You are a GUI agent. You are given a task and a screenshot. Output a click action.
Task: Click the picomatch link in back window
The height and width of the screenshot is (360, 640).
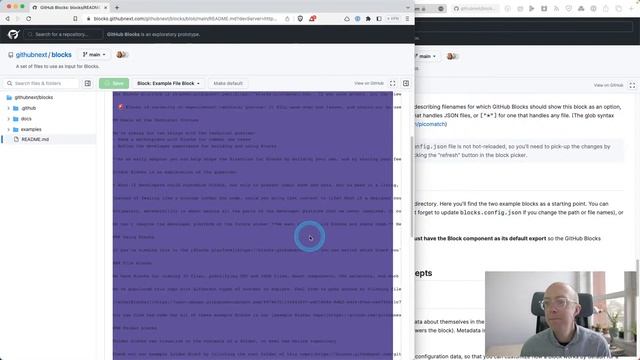(x=431, y=124)
